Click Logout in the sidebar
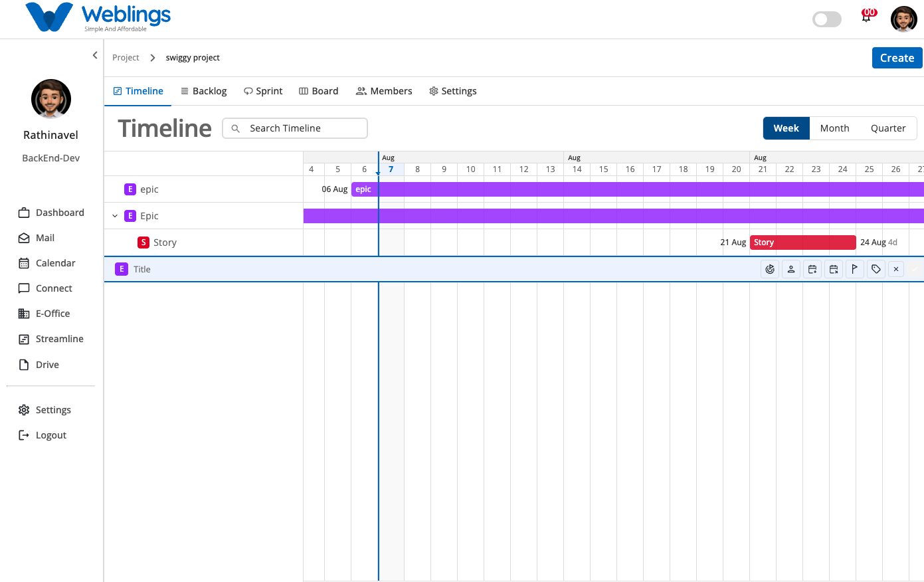Screen dimensions: 924x582 pyautogui.click(x=43, y=435)
